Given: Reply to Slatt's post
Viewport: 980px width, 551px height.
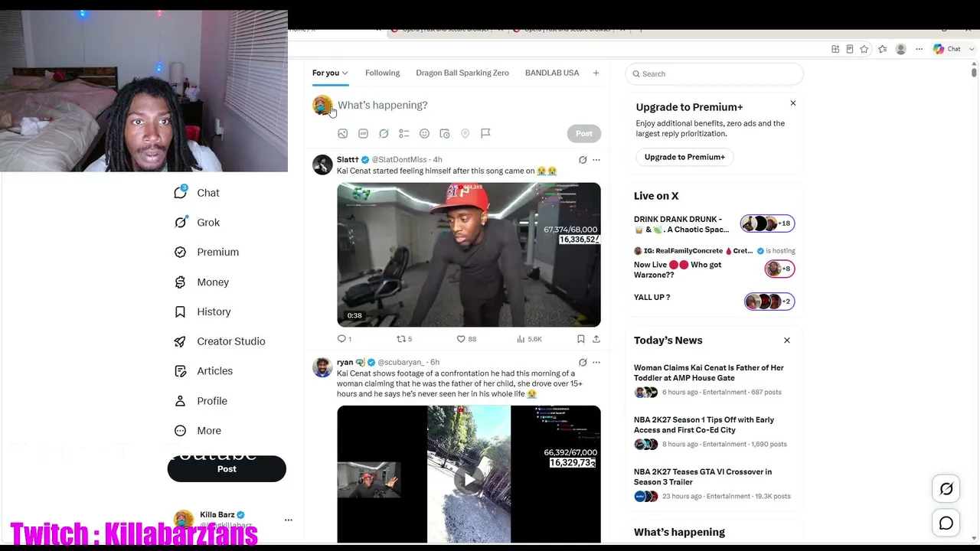Looking at the screenshot, I should click(345, 339).
